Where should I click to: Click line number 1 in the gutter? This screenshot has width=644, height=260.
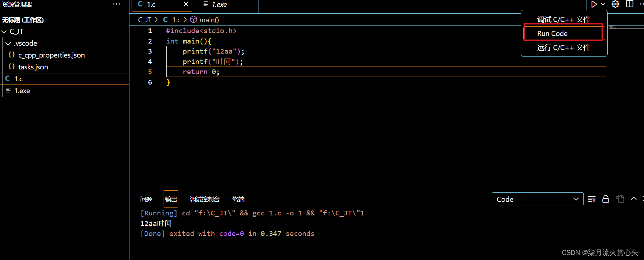[150, 31]
